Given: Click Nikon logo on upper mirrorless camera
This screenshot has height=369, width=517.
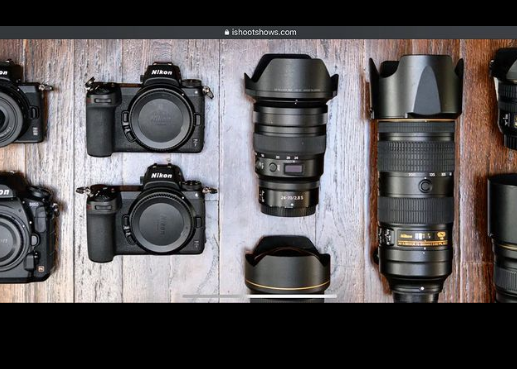Looking at the screenshot, I should coord(162,72).
